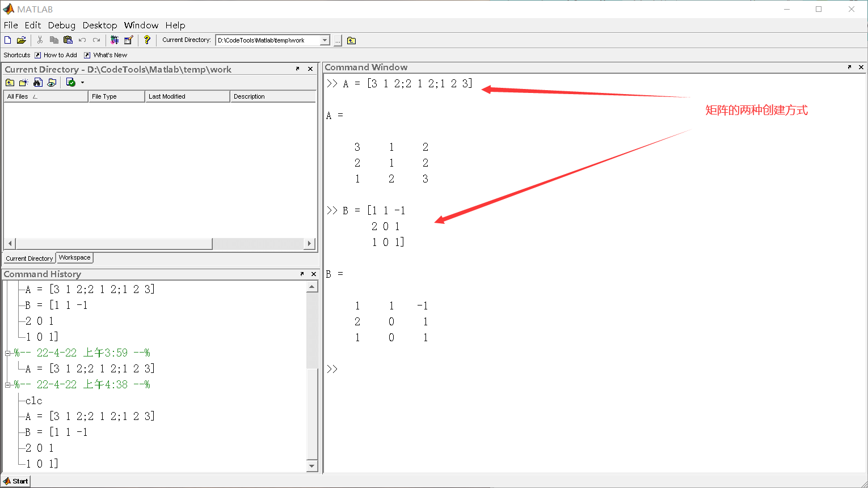The width and height of the screenshot is (868, 488).
Task: Click the Paste clipboard icon
Action: point(68,40)
